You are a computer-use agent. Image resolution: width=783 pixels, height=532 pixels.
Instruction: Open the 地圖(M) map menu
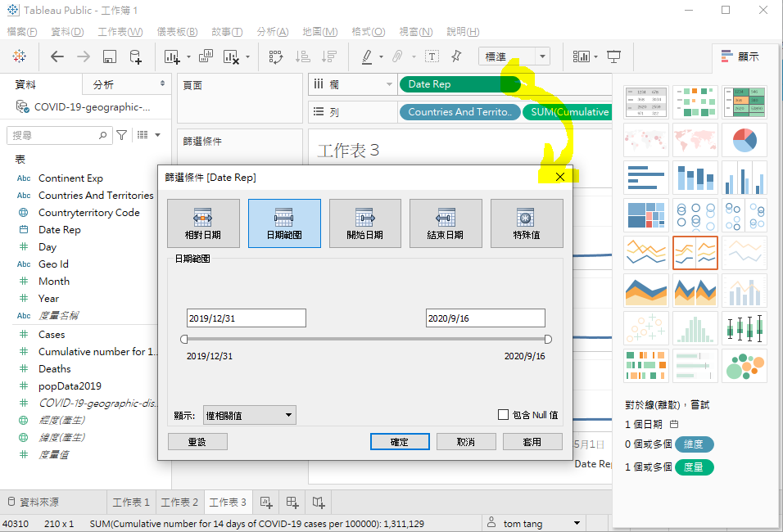tap(320, 32)
